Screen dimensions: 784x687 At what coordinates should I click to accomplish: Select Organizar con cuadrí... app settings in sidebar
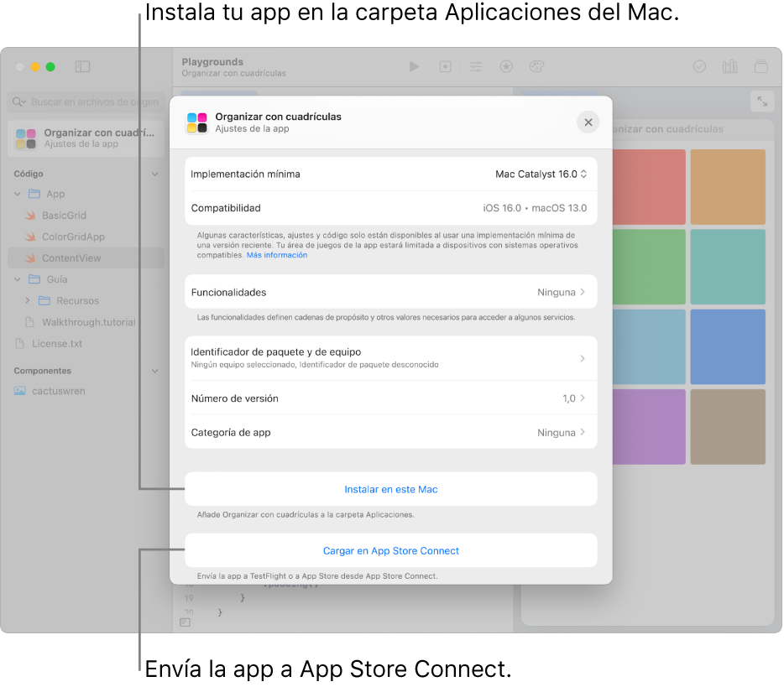(x=86, y=138)
